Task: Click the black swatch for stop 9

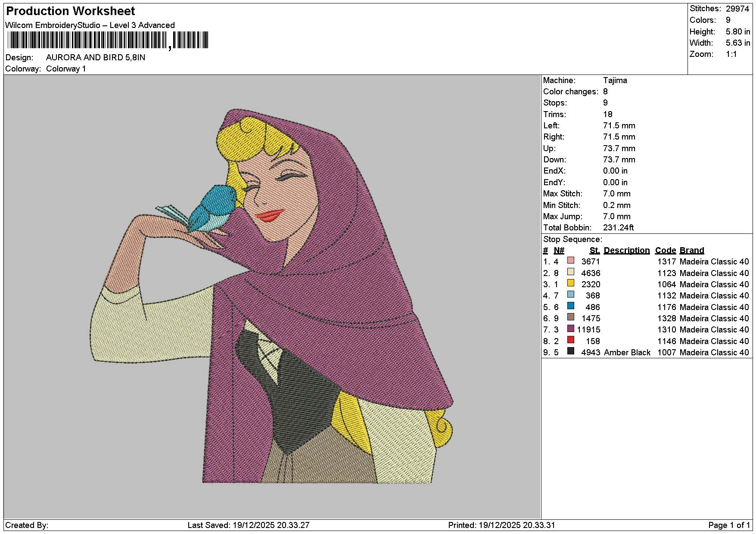Action: (x=571, y=351)
